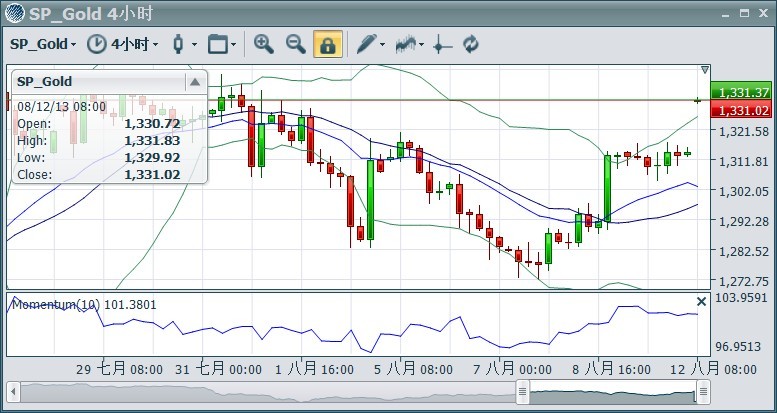
Task: Click the clock timeframe icon
Action: (x=97, y=44)
